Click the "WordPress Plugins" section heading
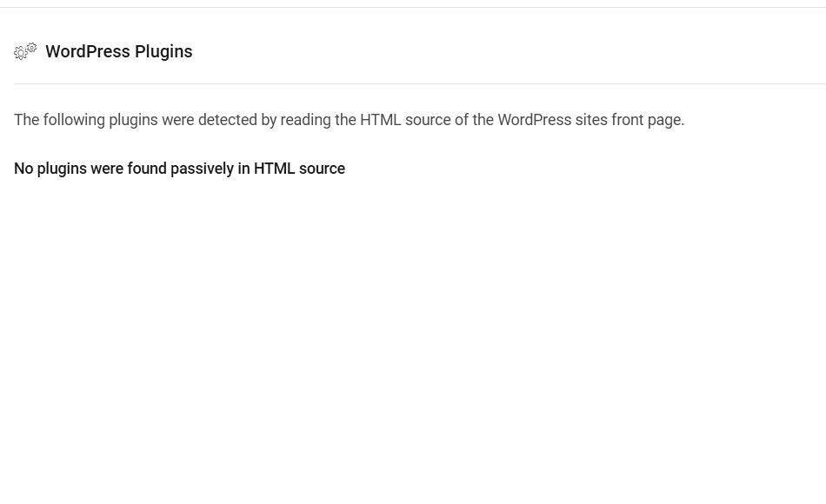826x504 pixels. pyautogui.click(x=119, y=51)
